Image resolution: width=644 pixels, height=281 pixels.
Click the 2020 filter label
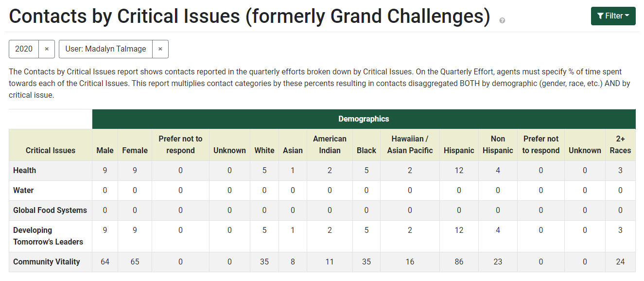[x=24, y=49]
